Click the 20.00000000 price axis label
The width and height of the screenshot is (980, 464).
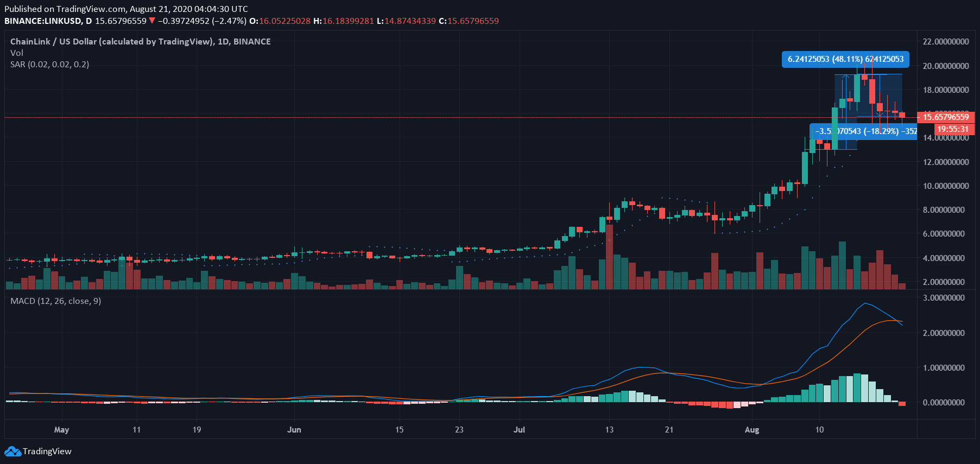point(946,66)
